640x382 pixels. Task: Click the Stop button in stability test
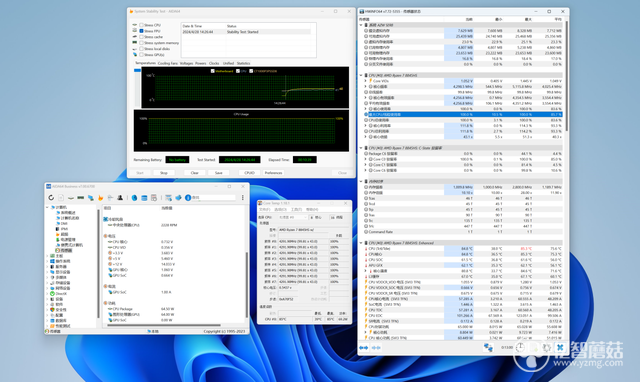coord(164,173)
